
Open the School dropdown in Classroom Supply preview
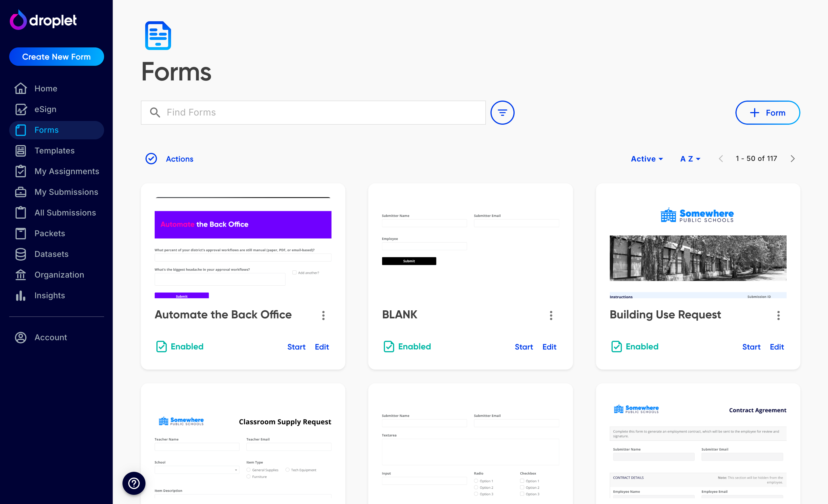197,470
